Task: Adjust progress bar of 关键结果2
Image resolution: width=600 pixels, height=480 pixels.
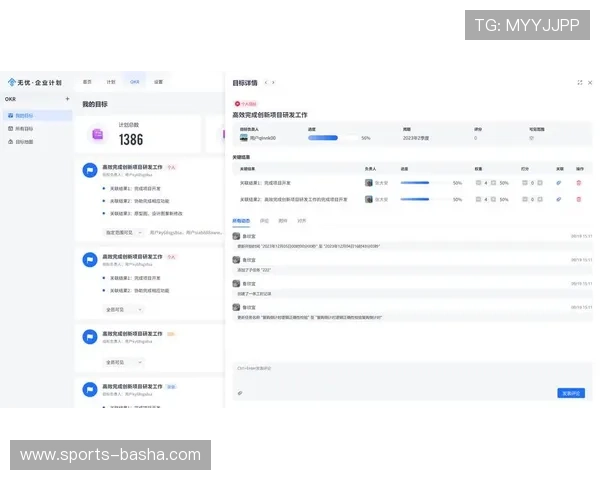Action: tap(425, 199)
